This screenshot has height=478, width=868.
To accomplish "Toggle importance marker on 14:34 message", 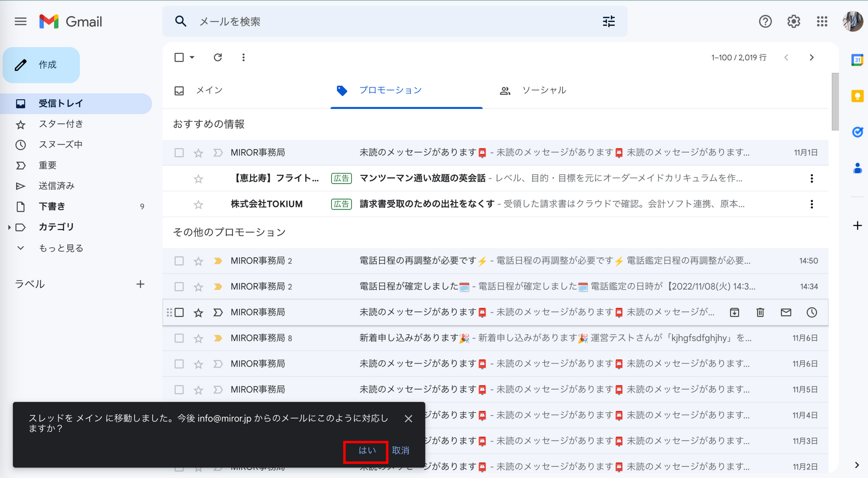I will (x=218, y=287).
